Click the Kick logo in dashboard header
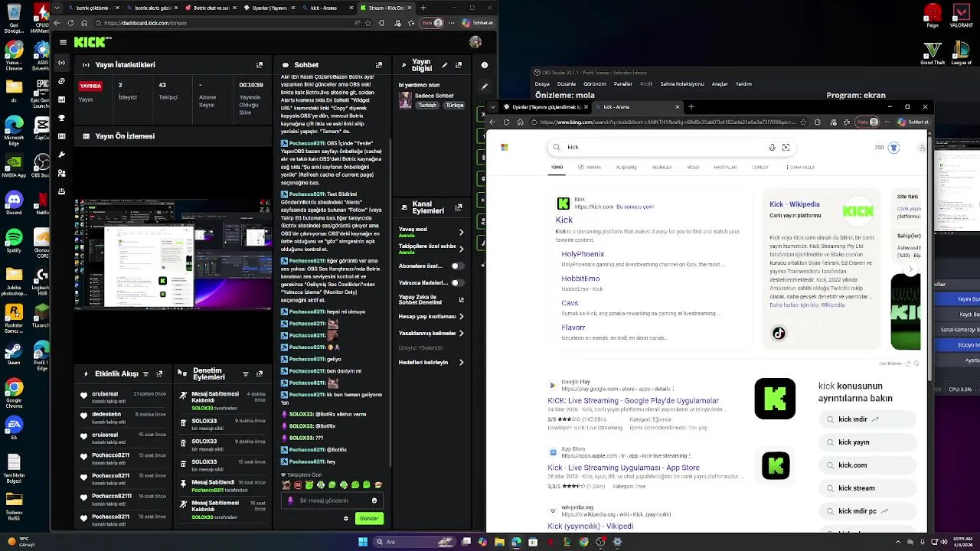Image resolution: width=980 pixels, height=551 pixels. 92,42
